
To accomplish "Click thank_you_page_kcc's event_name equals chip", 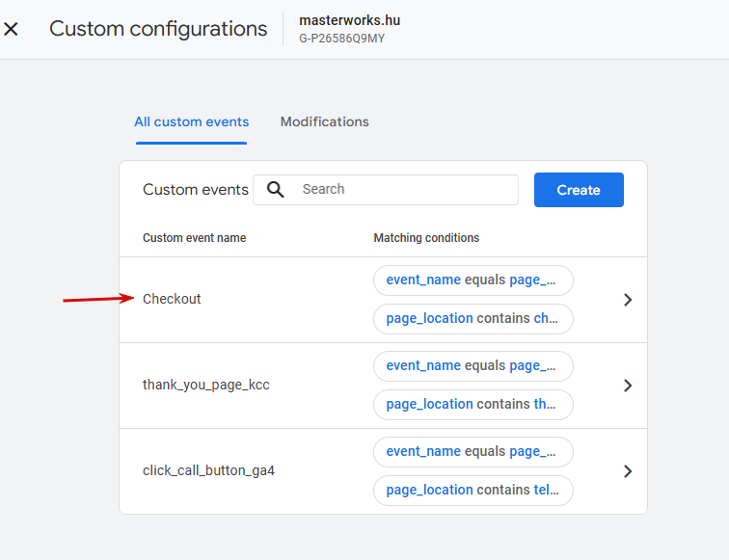I will coord(472,366).
